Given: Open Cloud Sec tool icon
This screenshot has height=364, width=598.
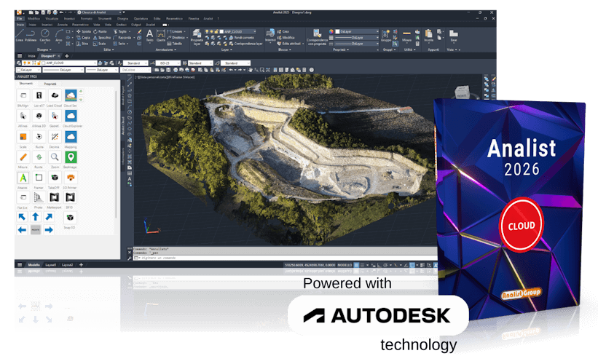Looking at the screenshot, I should pos(71,95).
